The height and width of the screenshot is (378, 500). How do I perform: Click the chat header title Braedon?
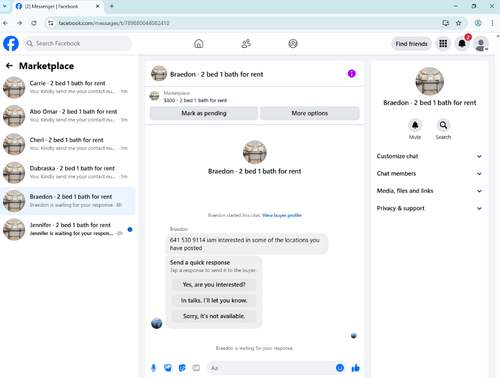[216, 74]
